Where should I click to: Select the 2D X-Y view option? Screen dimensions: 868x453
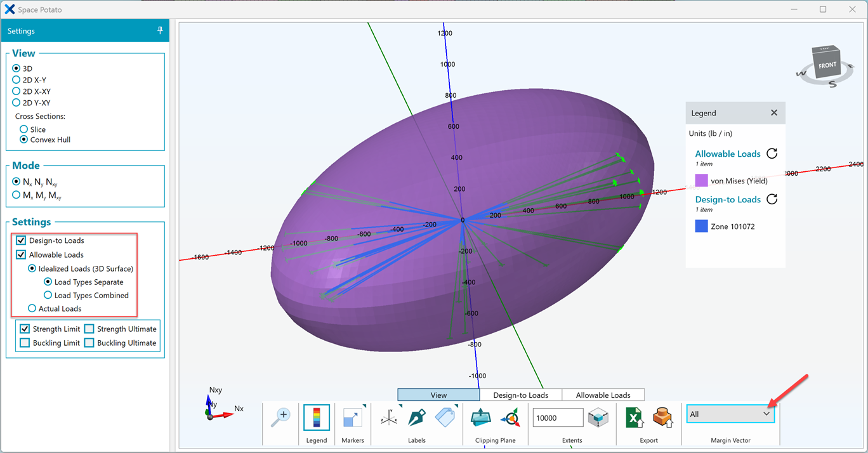pos(16,80)
